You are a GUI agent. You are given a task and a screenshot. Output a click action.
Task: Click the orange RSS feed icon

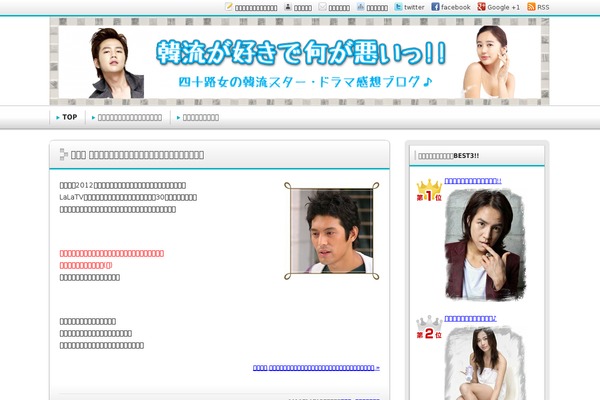point(531,7)
